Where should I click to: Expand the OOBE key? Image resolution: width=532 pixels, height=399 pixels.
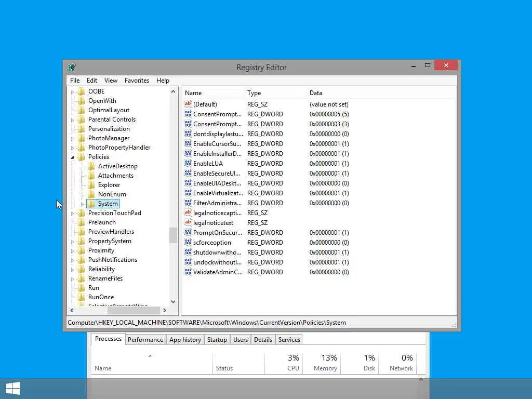tap(72, 92)
